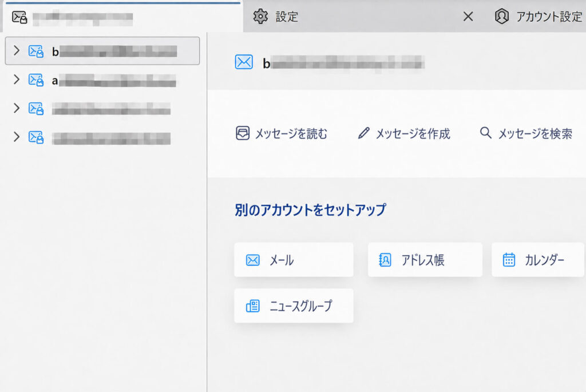This screenshot has width=586, height=392.
Task: Click the blurred account name in header
Action: (343, 63)
